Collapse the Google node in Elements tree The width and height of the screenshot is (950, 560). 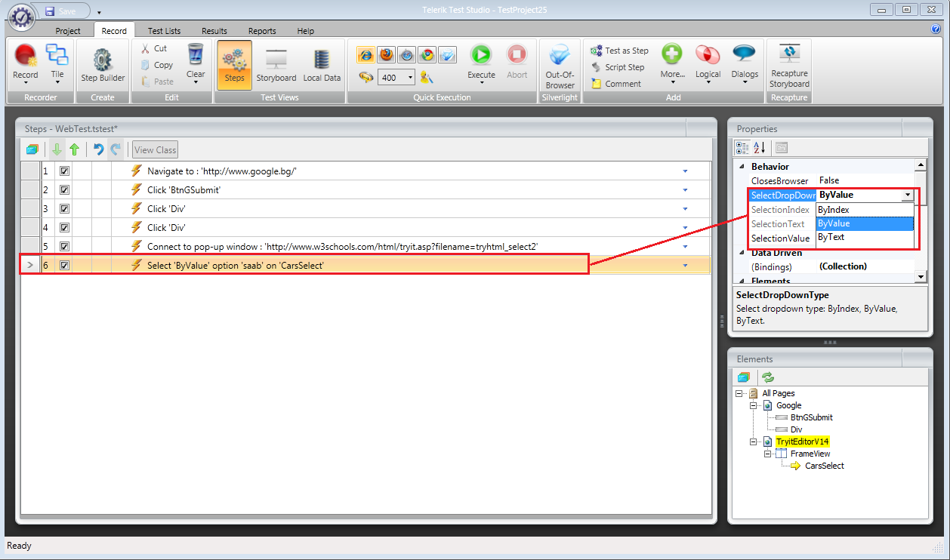pyautogui.click(x=752, y=405)
